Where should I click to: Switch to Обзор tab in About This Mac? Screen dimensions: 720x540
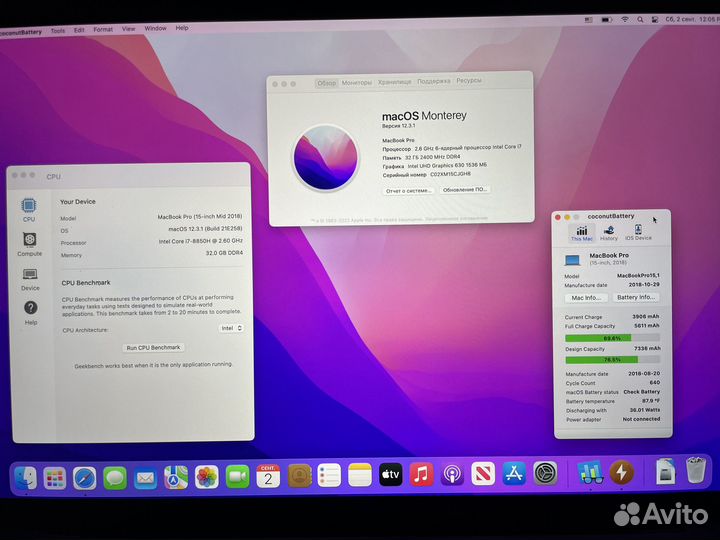point(326,83)
